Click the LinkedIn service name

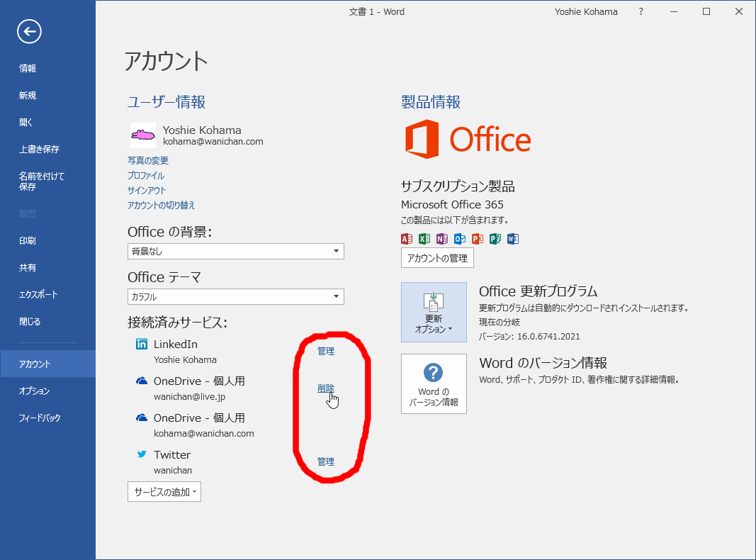pos(176,345)
